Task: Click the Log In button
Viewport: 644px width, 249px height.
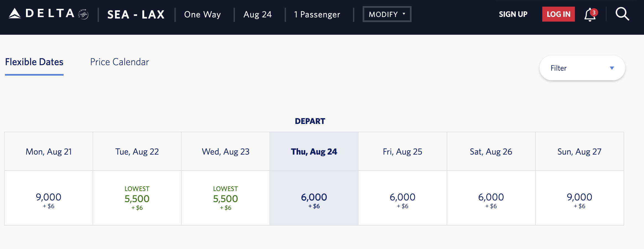Action: pyautogui.click(x=558, y=14)
